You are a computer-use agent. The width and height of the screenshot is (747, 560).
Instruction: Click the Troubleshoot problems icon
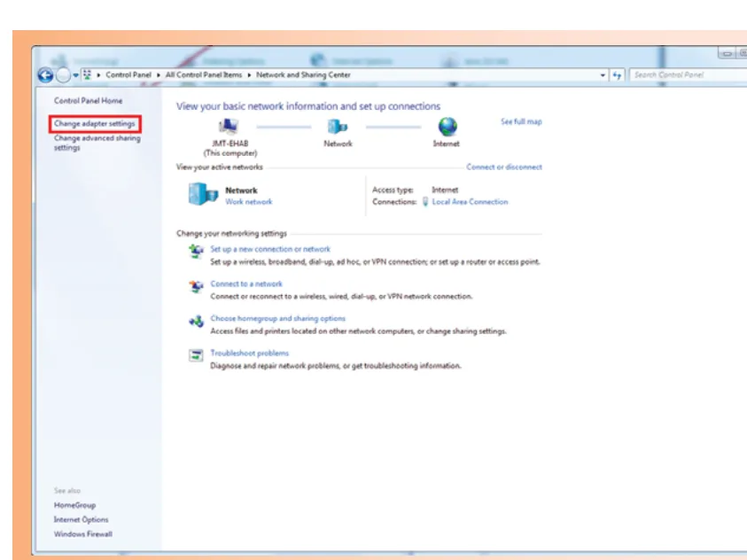click(196, 355)
